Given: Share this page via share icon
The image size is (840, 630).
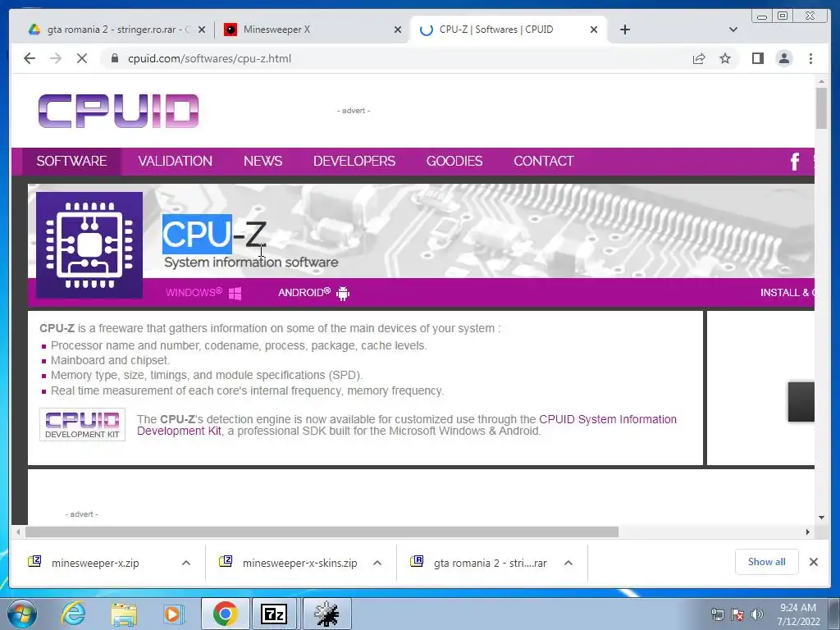Looking at the screenshot, I should (x=699, y=58).
